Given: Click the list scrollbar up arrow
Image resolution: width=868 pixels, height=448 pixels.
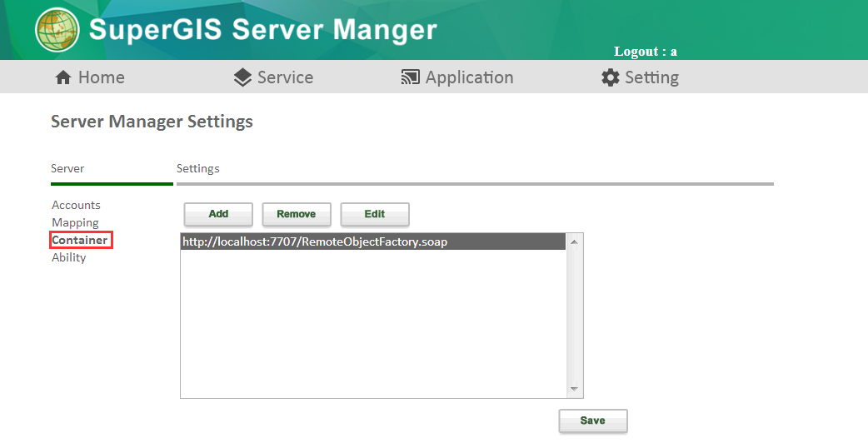Looking at the screenshot, I should [574, 241].
